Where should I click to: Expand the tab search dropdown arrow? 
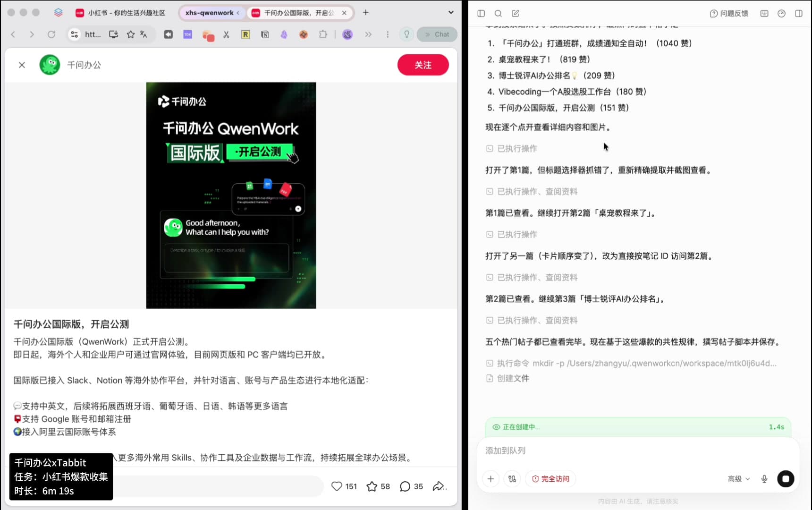tap(451, 13)
